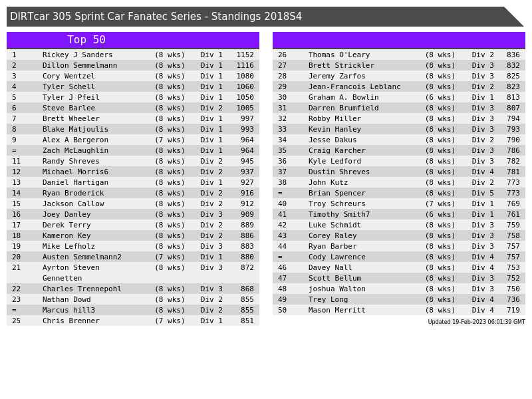This screenshot has height=399, width=532.
Task: Click Cory Wentzel's name
Action: click(68, 76)
